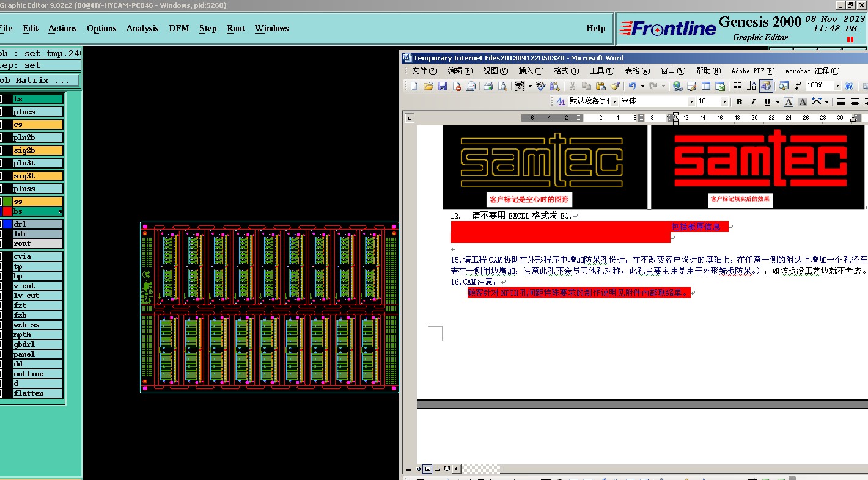Image resolution: width=868 pixels, height=480 pixels.
Task: Open the font size dropdown showing 10
Action: click(724, 101)
